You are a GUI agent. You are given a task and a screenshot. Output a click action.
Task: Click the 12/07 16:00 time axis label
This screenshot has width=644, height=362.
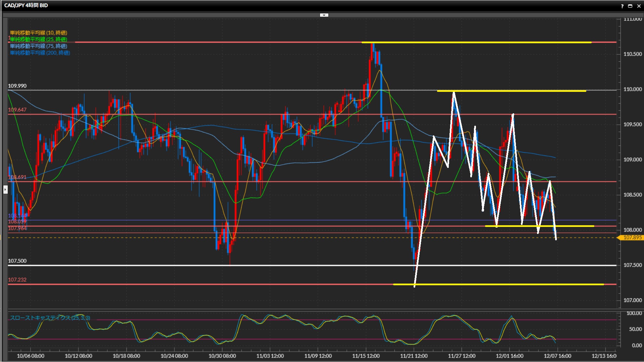(557, 356)
